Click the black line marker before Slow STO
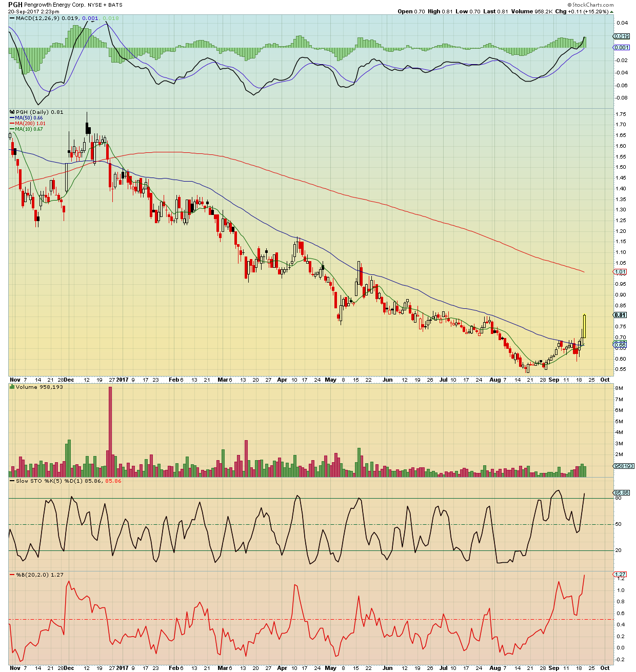Image resolution: width=636 pixels, height=672 pixels. (12, 481)
